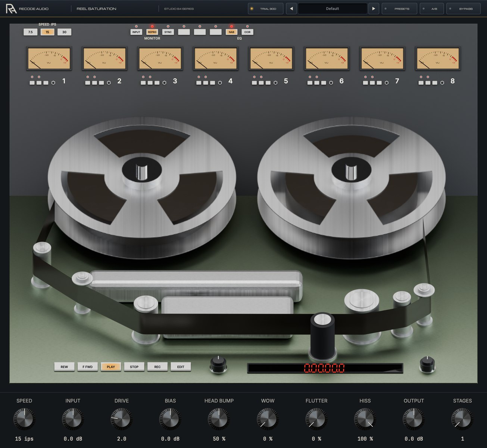
Task: Click the EDIT transport button
Action: pos(181,367)
